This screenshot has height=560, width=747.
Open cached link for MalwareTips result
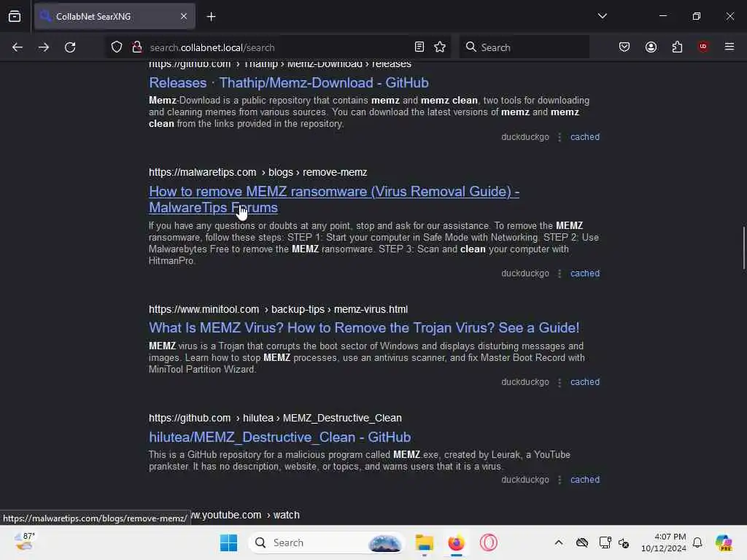pyautogui.click(x=585, y=273)
